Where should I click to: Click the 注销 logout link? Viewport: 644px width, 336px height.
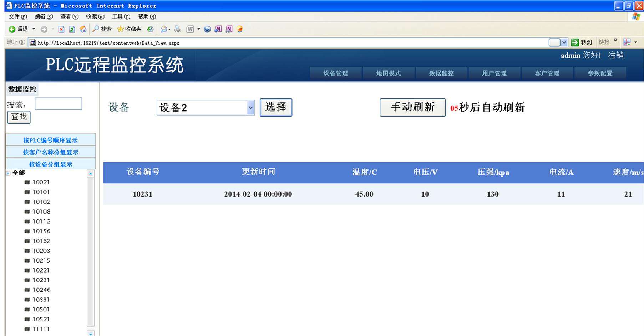point(615,55)
